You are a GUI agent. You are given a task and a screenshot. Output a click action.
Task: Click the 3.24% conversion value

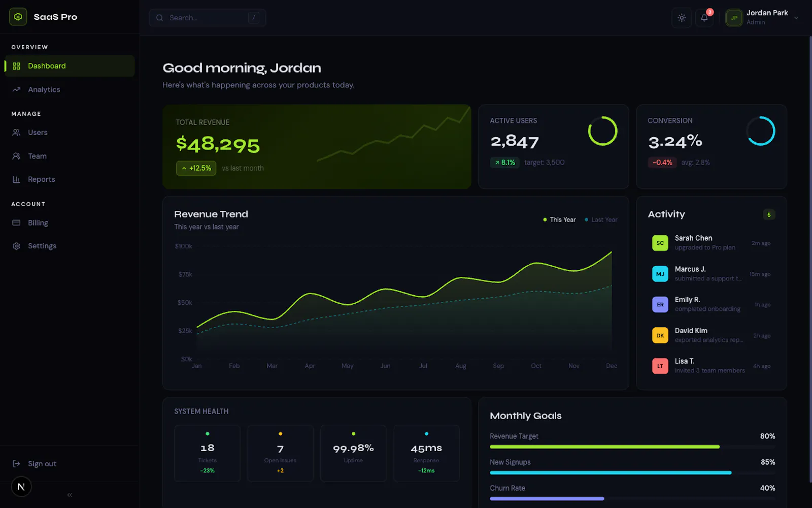tap(675, 141)
